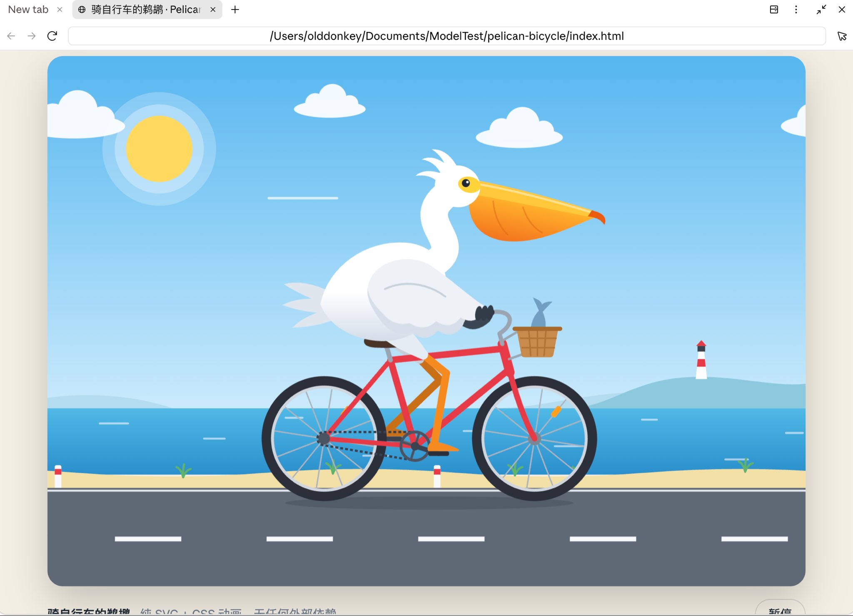Close the browser window

point(842,10)
